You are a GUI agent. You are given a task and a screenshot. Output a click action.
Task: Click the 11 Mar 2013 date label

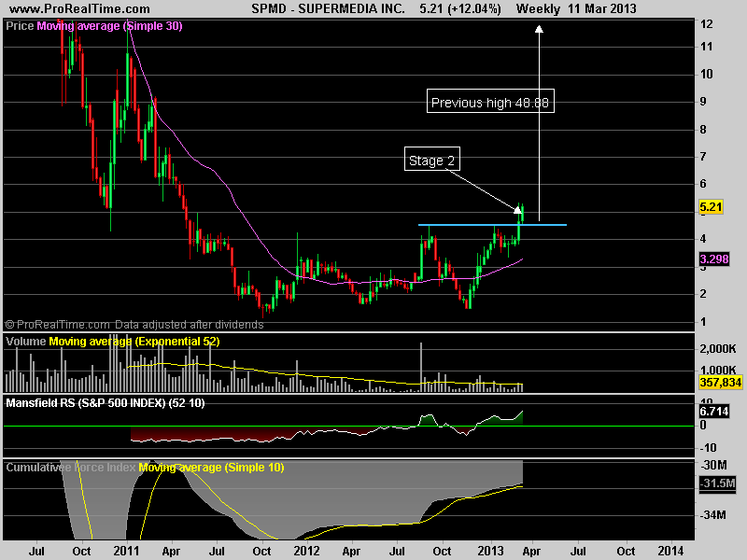602,8
